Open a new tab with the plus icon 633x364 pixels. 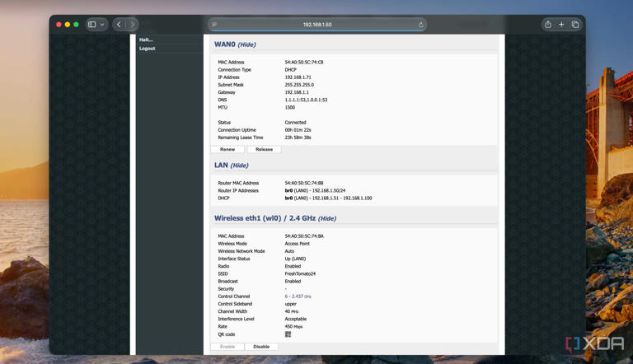pyautogui.click(x=561, y=25)
